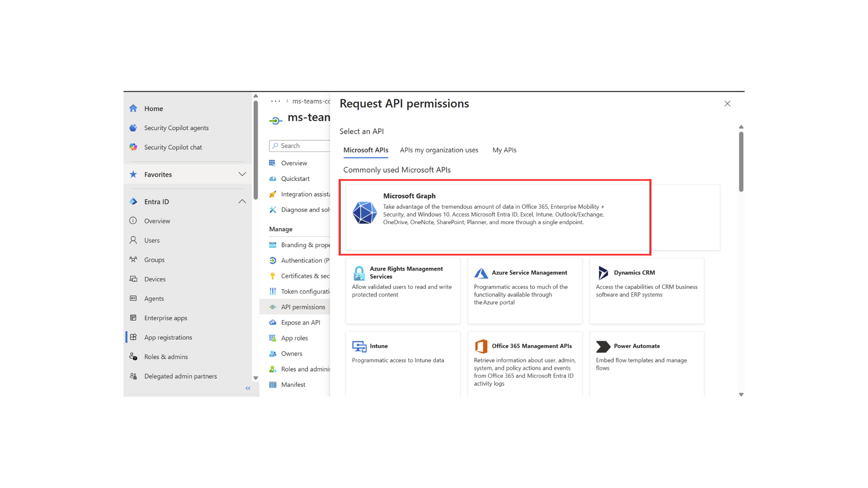Open the breadcrumb ellipsis menu
Image resolution: width=868 pixels, height=488 pixels.
tap(275, 101)
